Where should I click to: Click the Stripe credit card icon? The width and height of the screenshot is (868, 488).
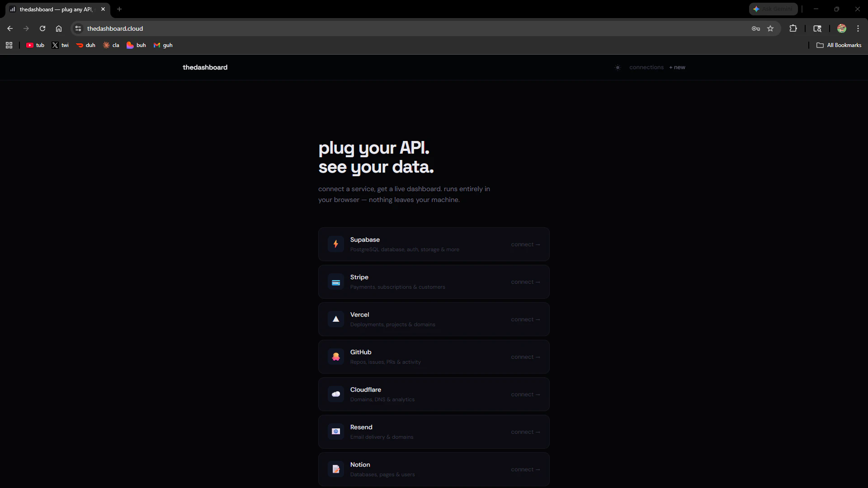[336, 282]
